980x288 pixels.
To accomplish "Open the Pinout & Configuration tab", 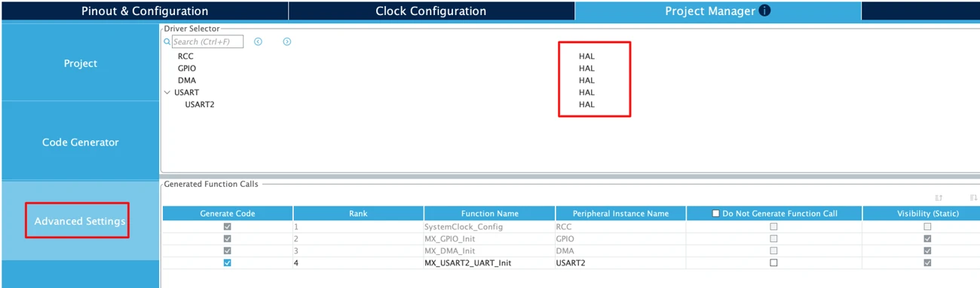I will coord(144,11).
